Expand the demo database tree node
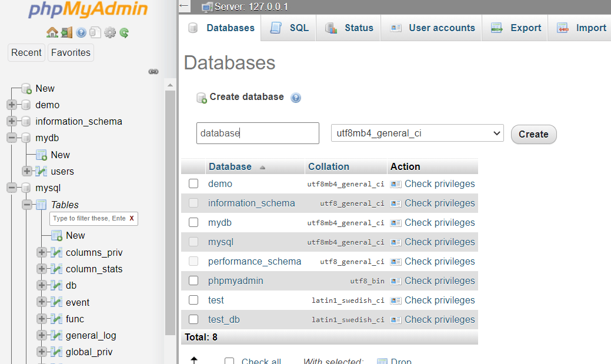 11,105
